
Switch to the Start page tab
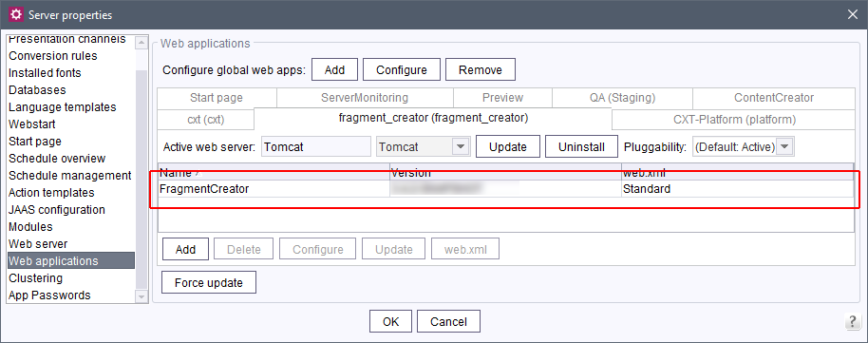point(217,98)
